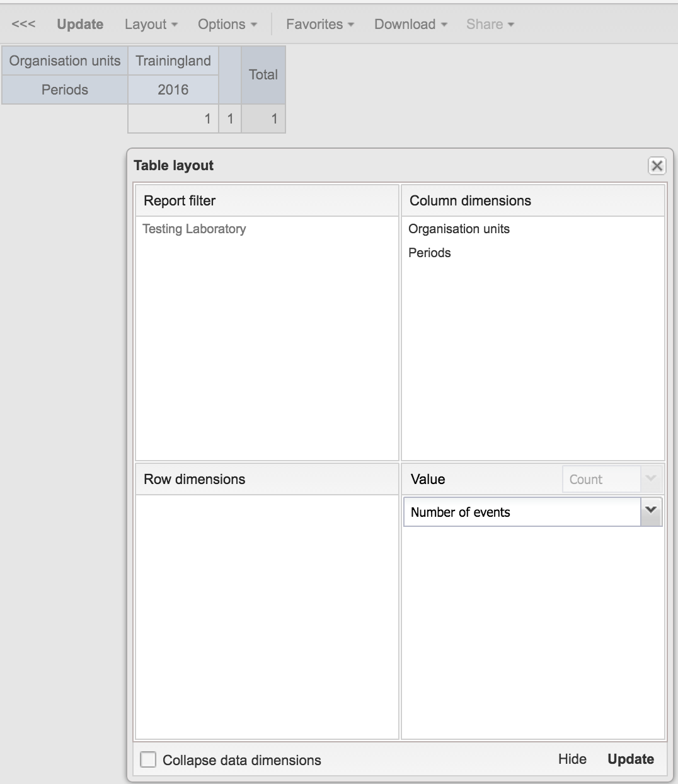Click the 2016 period header cell
Viewport: 678px width, 784px height.
173,89
